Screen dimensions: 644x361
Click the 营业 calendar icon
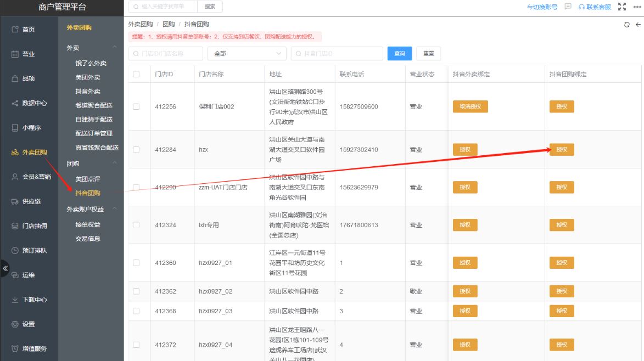15,54
